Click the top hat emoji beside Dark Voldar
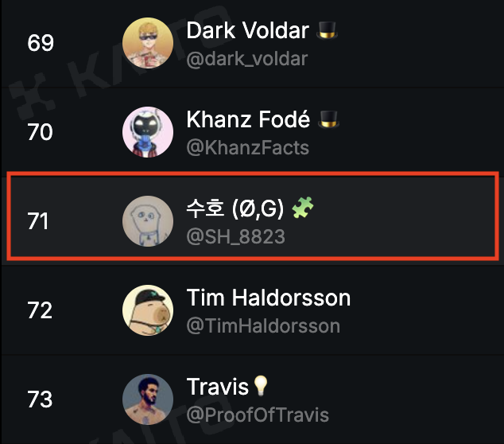Image resolution: width=504 pixels, height=444 pixels. coord(327,30)
